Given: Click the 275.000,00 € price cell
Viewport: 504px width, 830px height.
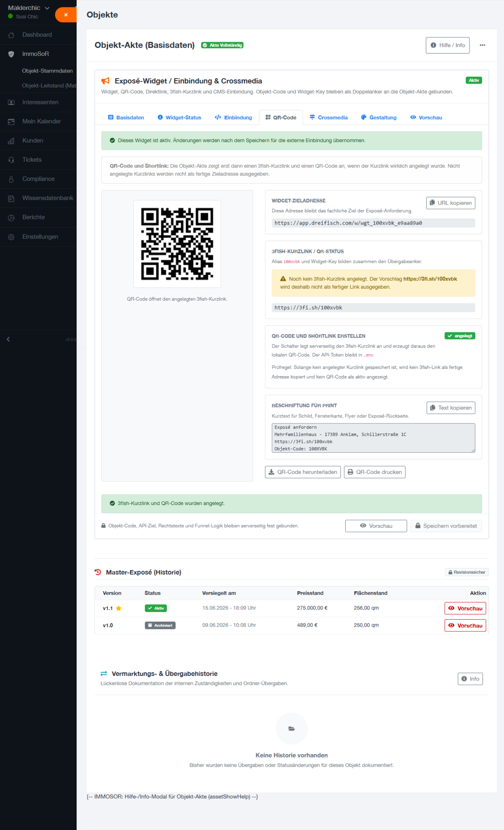Looking at the screenshot, I should (x=312, y=608).
